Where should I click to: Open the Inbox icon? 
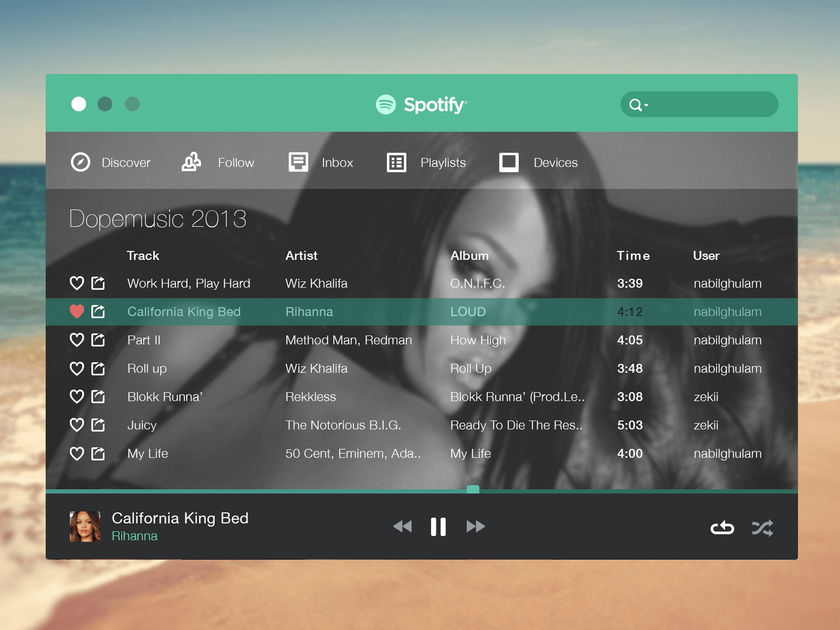coord(298,163)
